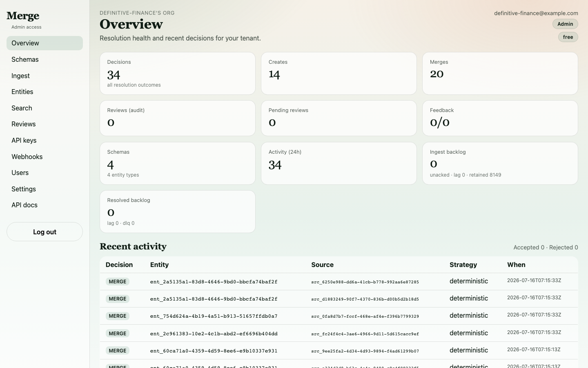The width and height of the screenshot is (588, 368).
Task: Open the Ingest section
Action: 45,76
